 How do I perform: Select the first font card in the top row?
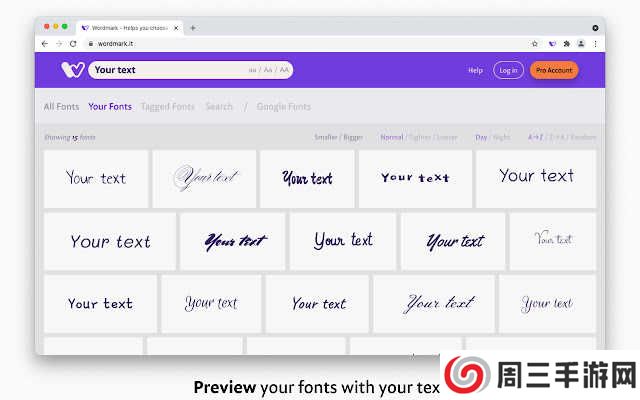coord(96,179)
